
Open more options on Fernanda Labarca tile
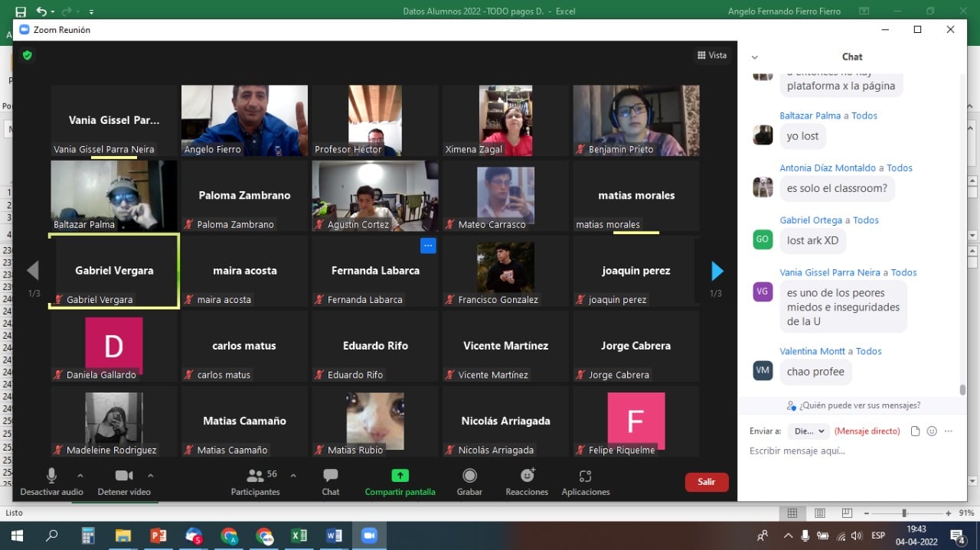pyautogui.click(x=428, y=246)
